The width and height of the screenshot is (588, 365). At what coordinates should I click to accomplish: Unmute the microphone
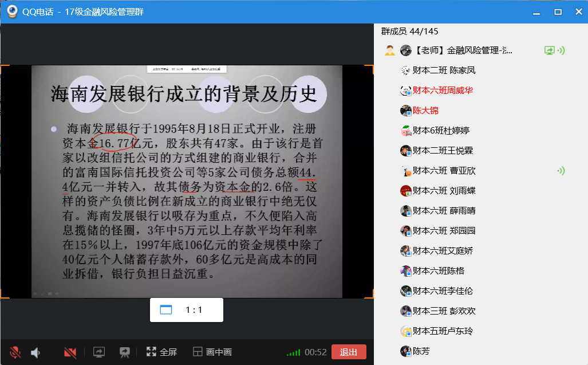(15, 352)
